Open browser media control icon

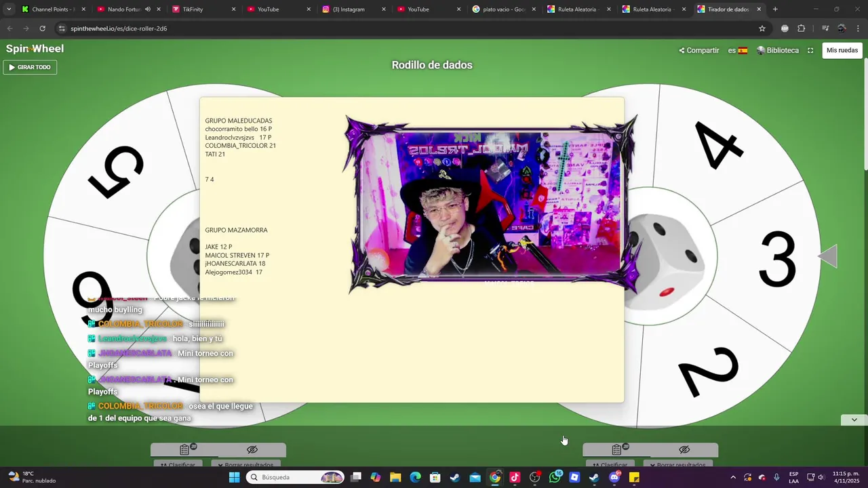825,28
